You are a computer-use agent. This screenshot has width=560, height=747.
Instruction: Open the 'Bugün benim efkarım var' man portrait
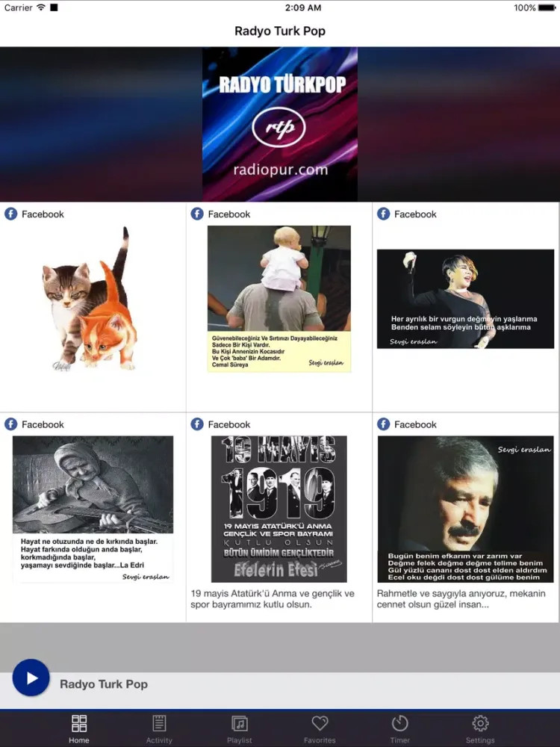coord(465,509)
